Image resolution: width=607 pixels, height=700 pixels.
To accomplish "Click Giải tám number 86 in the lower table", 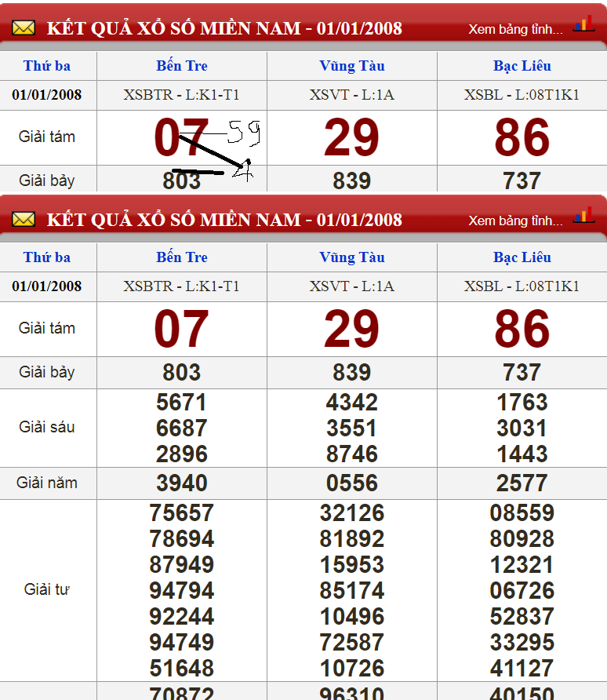I will coord(522,329).
